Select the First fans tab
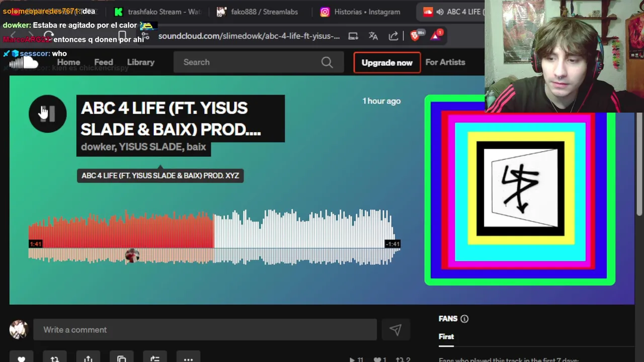 [446, 337]
